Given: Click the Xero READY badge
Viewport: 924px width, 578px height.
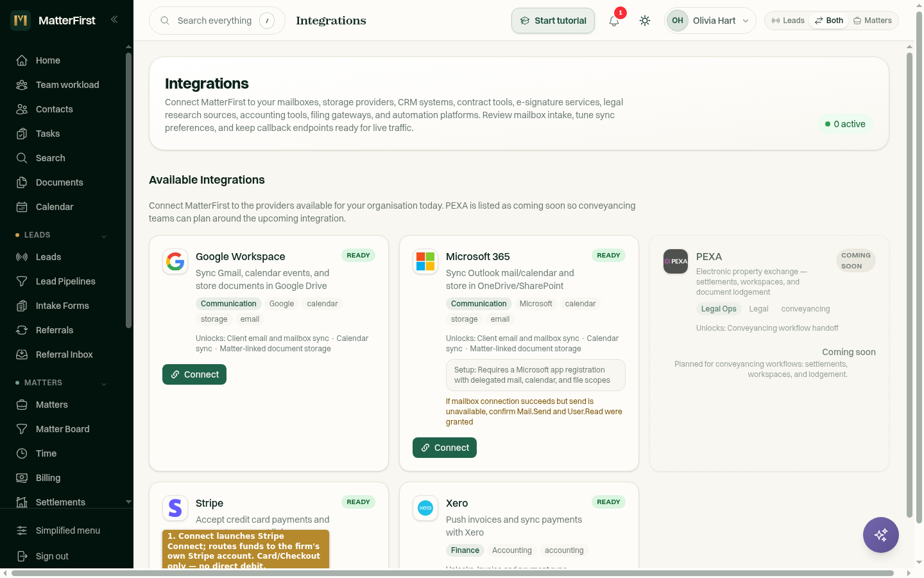Looking at the screenshot, I should tap(608, 502).
